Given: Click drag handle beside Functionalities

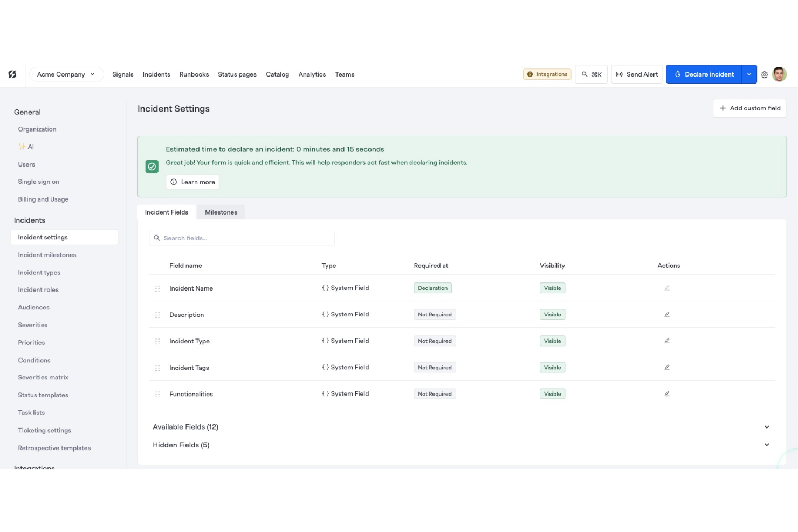Looking at the screenshot, I should [157, 394].
